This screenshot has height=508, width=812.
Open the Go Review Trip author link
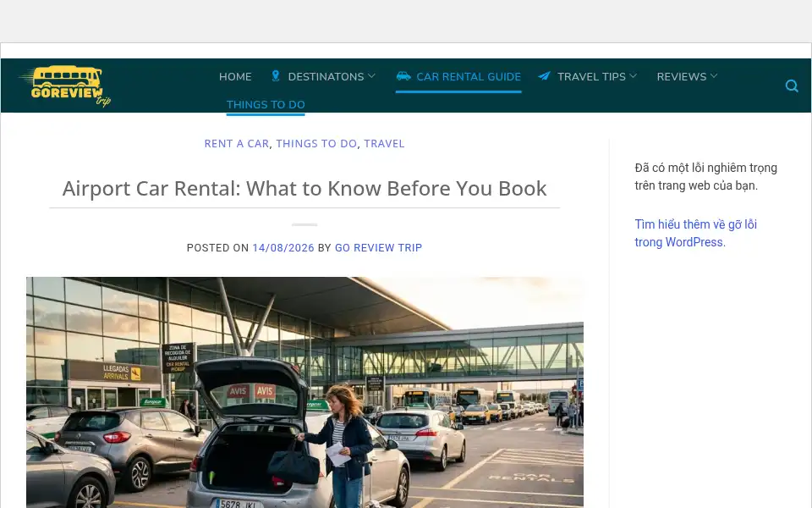[379, 248]
